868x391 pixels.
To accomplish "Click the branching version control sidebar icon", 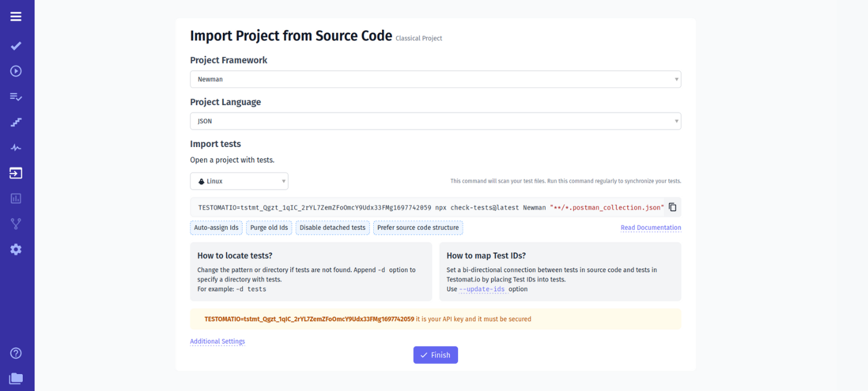I will (16, 224).
